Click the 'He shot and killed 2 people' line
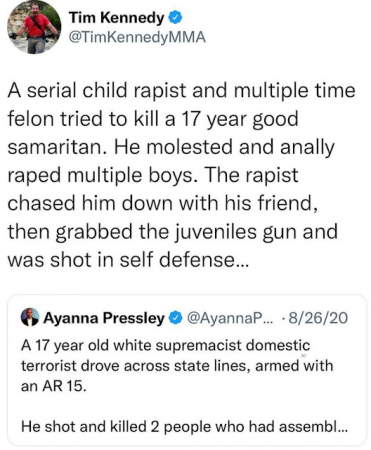This screenshot has width=371, height=450. (x=185, y=427)
